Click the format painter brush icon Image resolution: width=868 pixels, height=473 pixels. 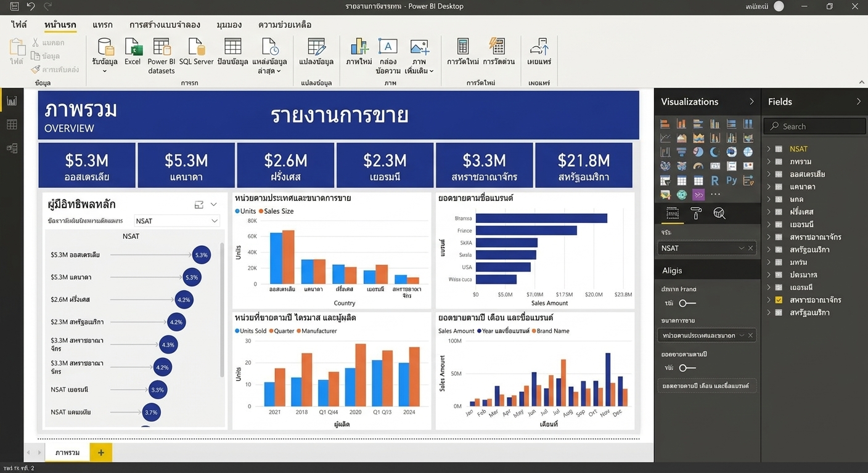[x=36, y=70]
